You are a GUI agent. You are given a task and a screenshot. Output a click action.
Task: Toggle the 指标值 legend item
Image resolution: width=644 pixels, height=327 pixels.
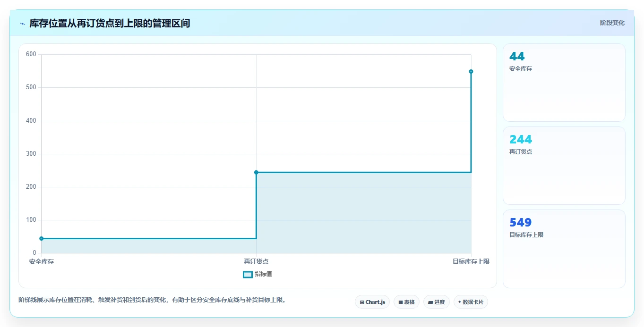point(258,275)
